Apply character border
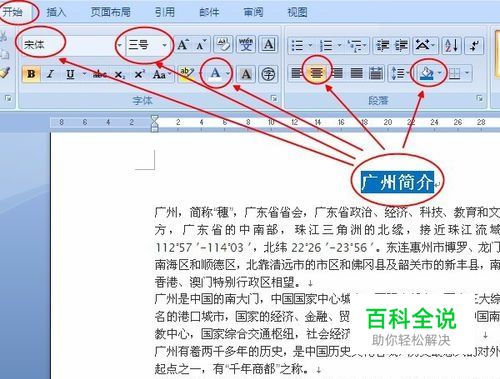 pos(269,45)
